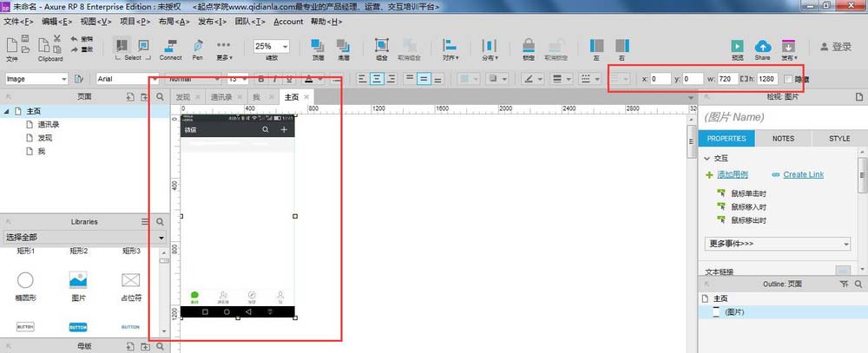Switch to the 通讯录 tab
The width and height of the screenshot is (868, 353).
click(220, 97)
